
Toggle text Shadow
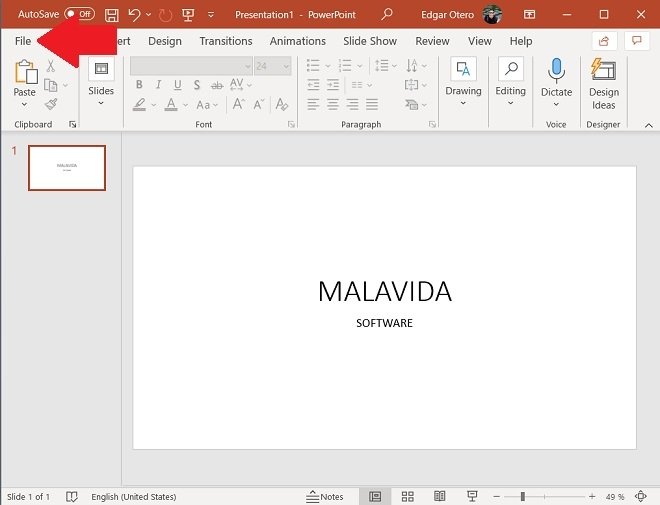pos(197,85)
